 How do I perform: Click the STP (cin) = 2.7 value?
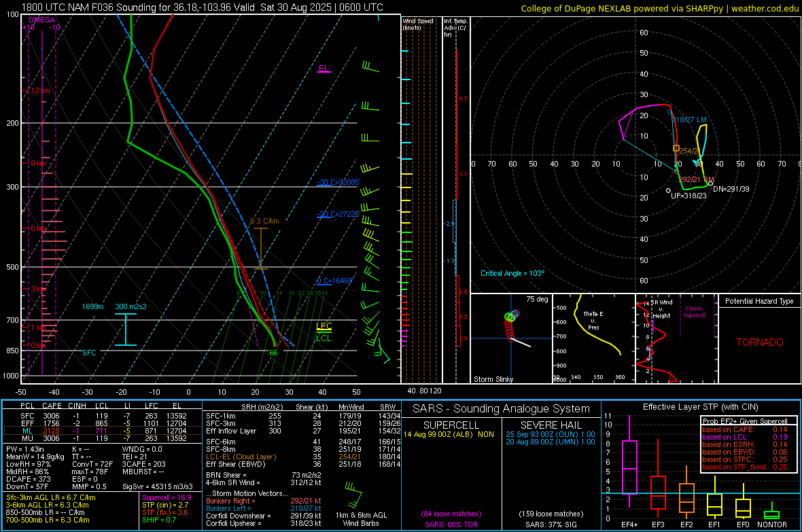click(x=165, y=505)
